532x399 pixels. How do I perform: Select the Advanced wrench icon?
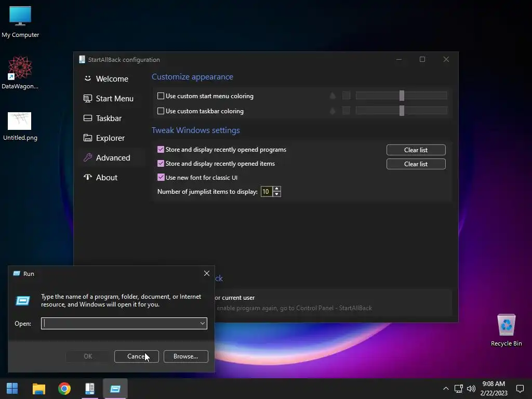(x=87, y=157)
